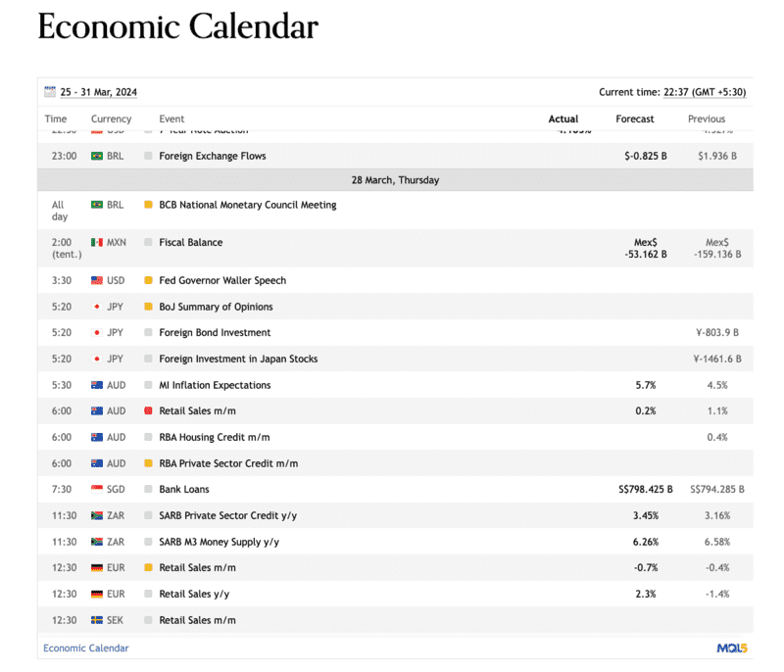Click the Japan flag for Foreign Investment in Japan Stocks
The width and height of the screenshot is (784, 672).
[x=97, y=359]
